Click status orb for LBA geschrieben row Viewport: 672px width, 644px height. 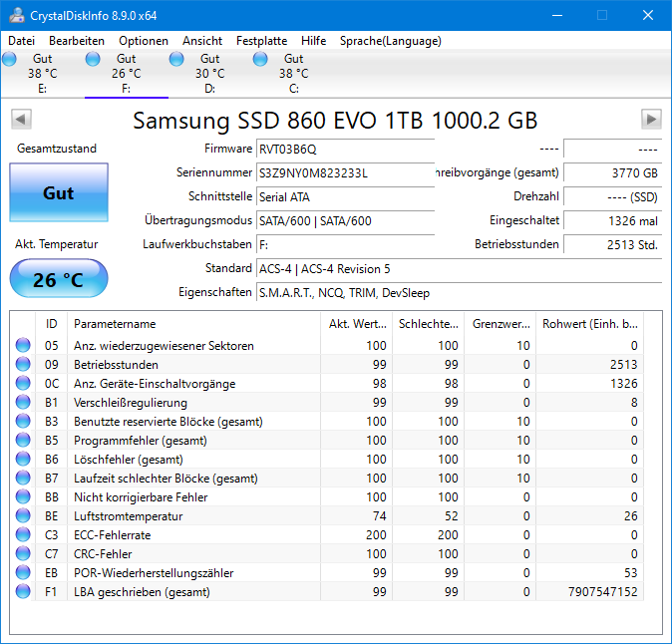tap(23, 592)
